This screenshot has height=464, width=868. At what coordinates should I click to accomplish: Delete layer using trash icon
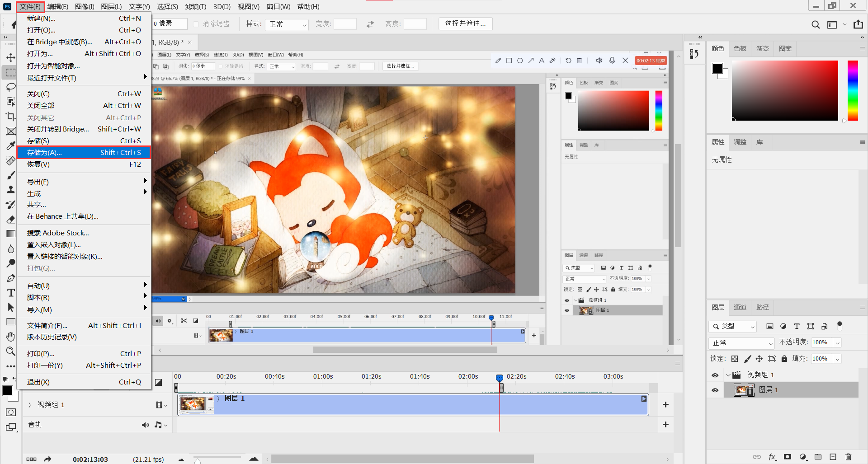[848, 457]
